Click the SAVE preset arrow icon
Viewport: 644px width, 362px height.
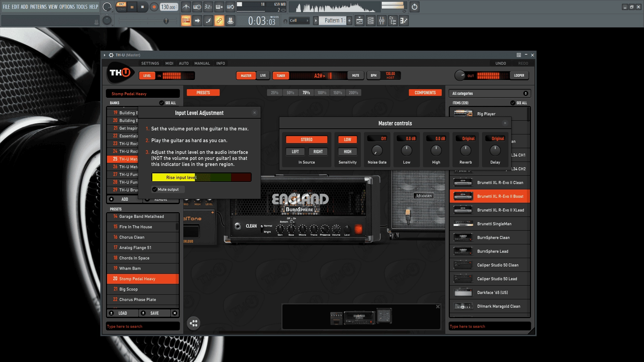[x=143, y=313]
